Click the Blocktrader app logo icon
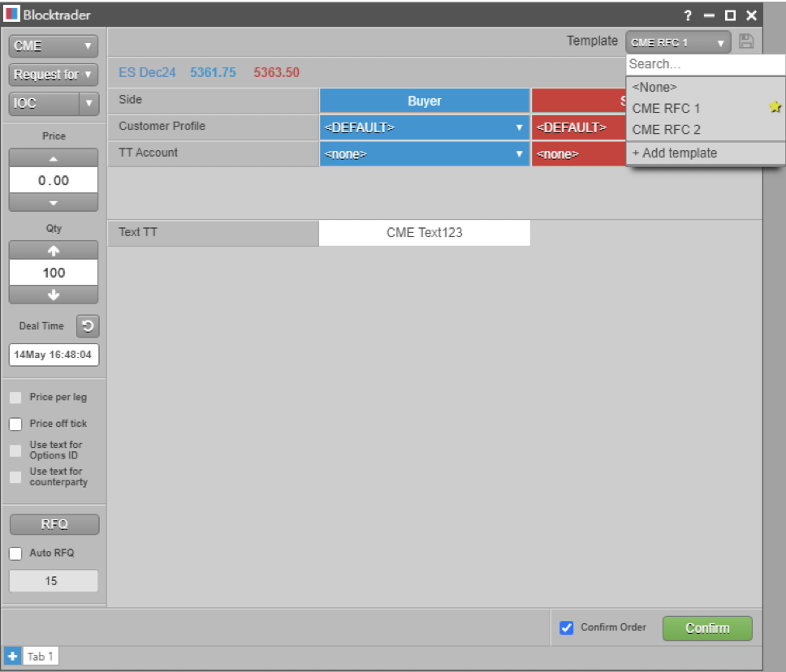The height and width of the screenshot is (672, 786). click(x=11, y=14)
